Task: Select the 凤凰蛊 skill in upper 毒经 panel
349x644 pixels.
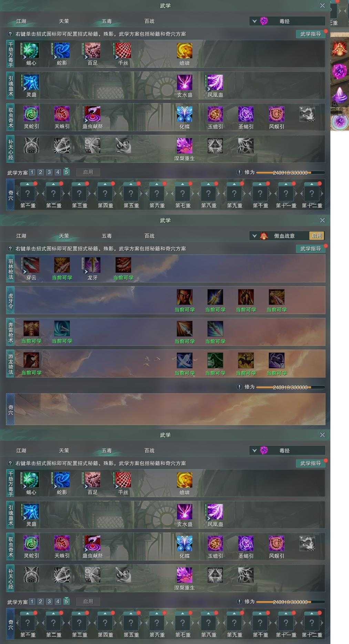Action: click(x=215, y=82)
